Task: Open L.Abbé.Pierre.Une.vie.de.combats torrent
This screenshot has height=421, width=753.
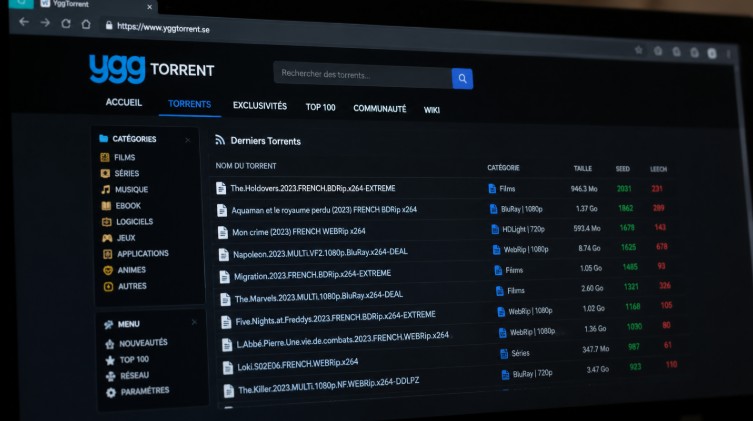Action: 342,339
